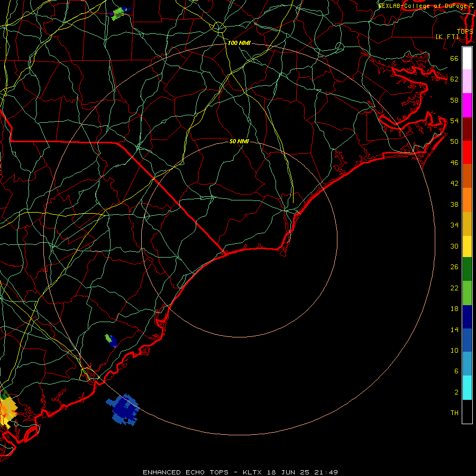Select the magenta legend swatch
Screen dimensions: 476x476
[467, 105]
